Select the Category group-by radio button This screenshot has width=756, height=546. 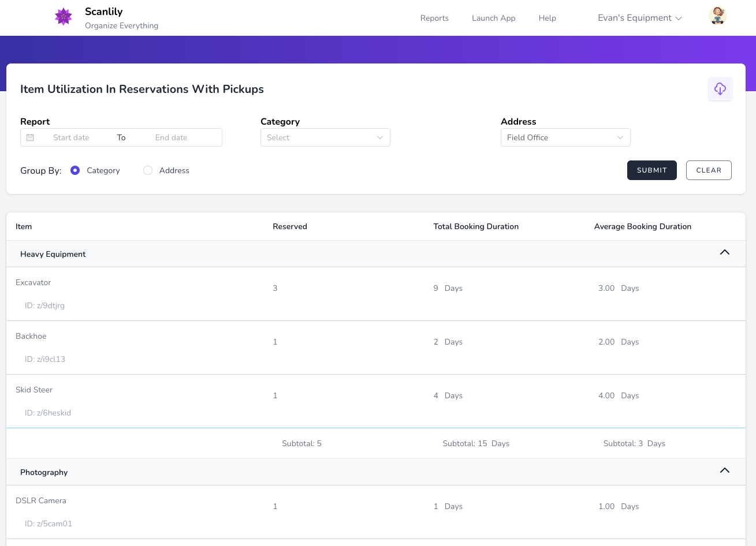click(75, 170)
